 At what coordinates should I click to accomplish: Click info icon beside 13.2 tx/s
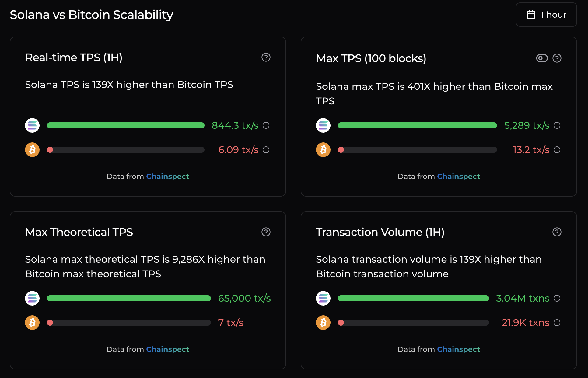557,150
